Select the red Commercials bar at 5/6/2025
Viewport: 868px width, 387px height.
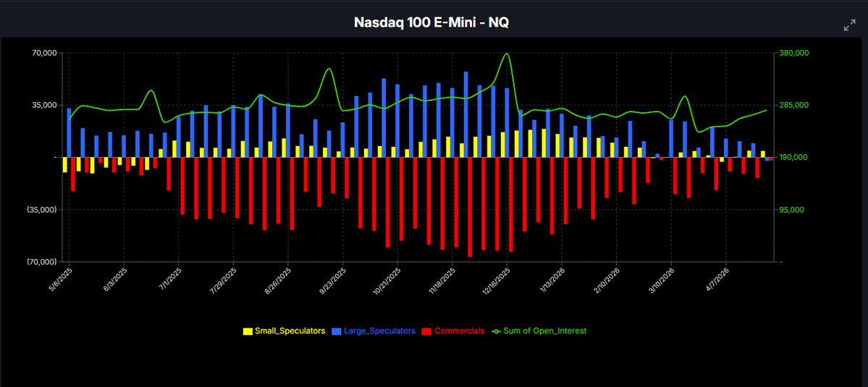(x=73, y=174)
